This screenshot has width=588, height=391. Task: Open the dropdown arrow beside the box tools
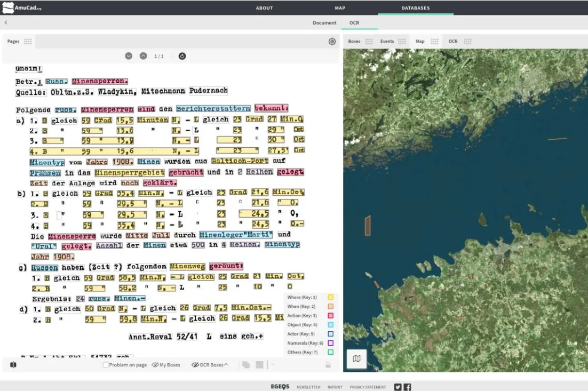272,365
